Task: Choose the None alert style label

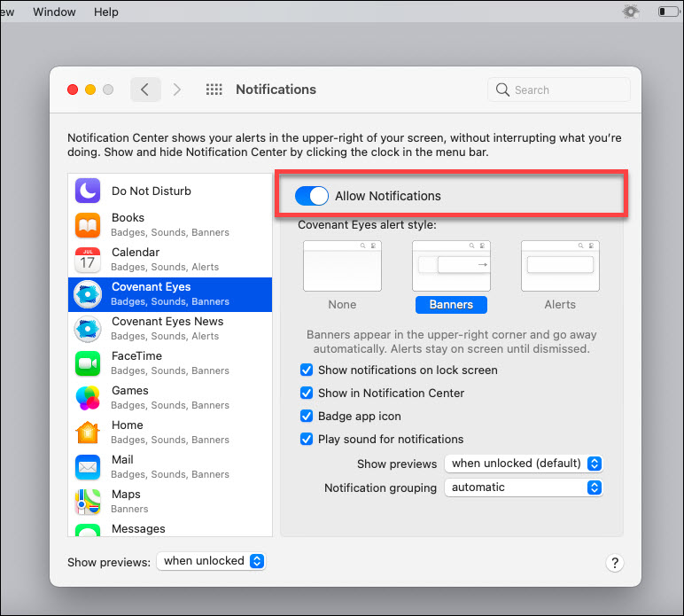Action: [x=342, y=305]
